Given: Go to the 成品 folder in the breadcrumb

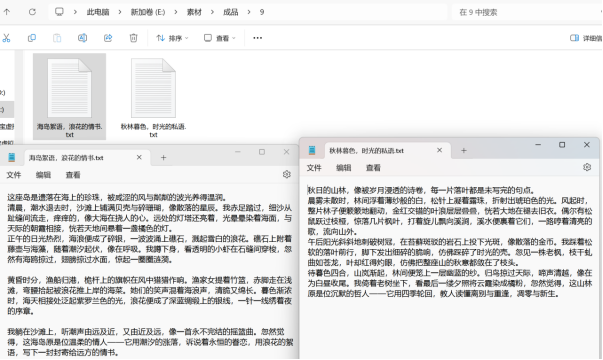Looking at the screenshot, I should pyautogui.click(x=231, y=12).
